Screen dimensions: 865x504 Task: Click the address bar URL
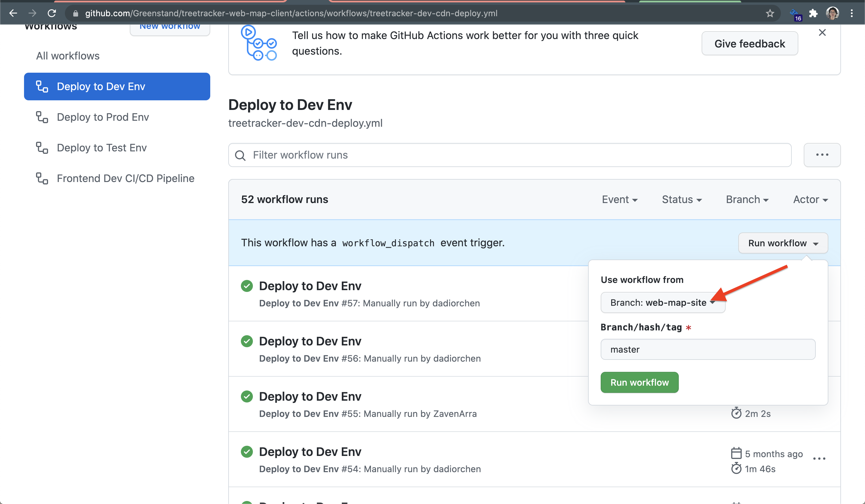click(x=291, y=13)
